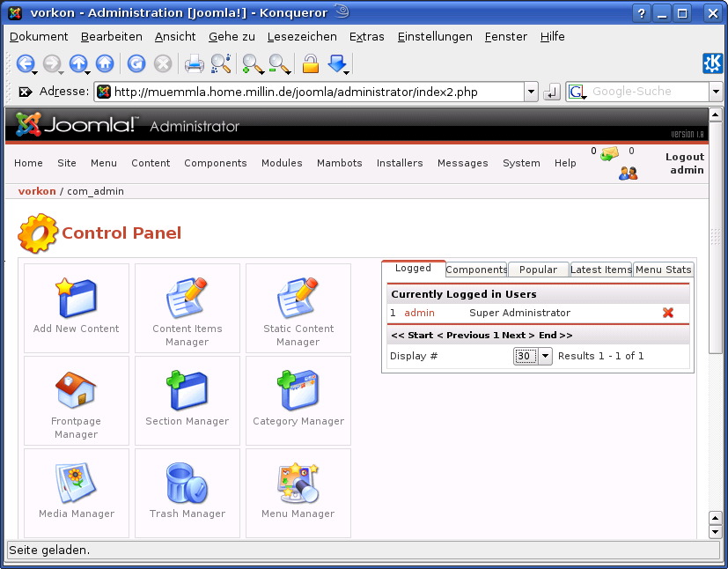Viewport: 728px width, 569px height.
Task: Select the Logged tab
Action: pyautogui.click(x=413, y=269)
